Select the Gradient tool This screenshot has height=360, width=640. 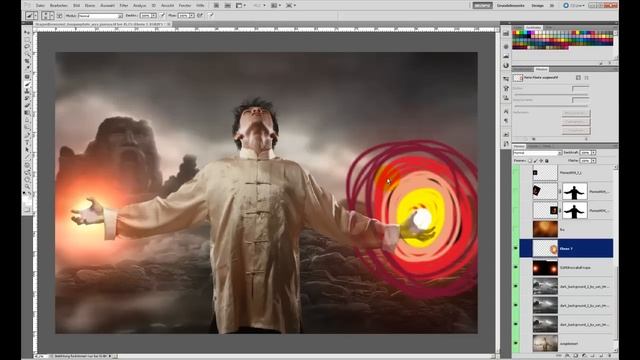coord(27,113)
